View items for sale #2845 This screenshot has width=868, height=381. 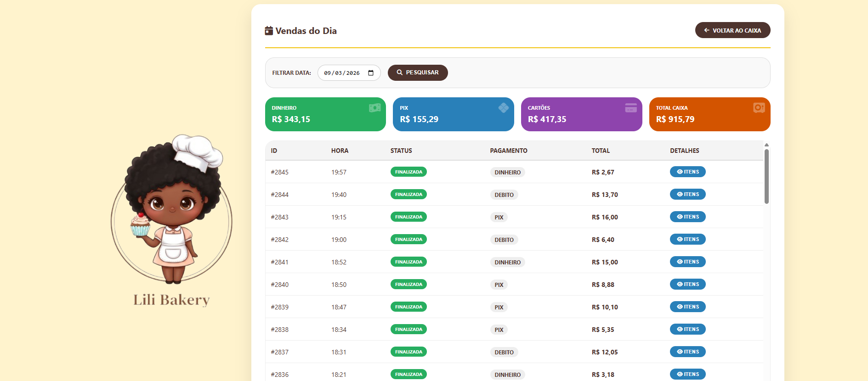687,172
